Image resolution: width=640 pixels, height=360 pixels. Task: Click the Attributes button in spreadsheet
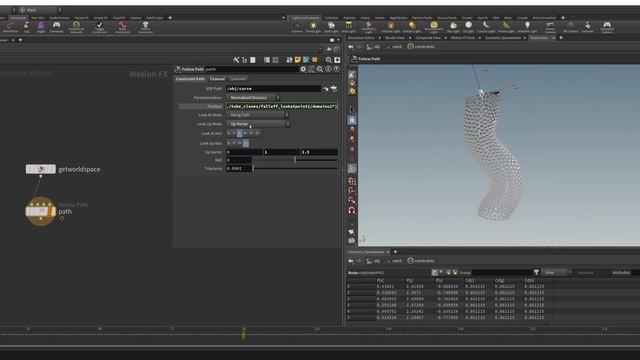[621, 273]
